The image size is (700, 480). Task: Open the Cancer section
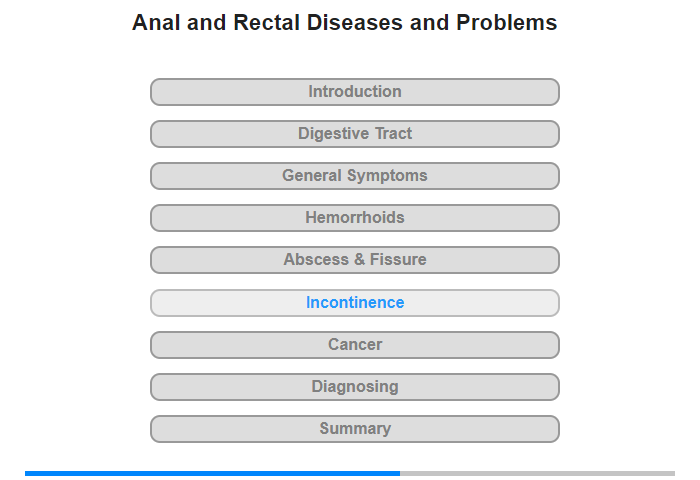(x=354, y=345)
